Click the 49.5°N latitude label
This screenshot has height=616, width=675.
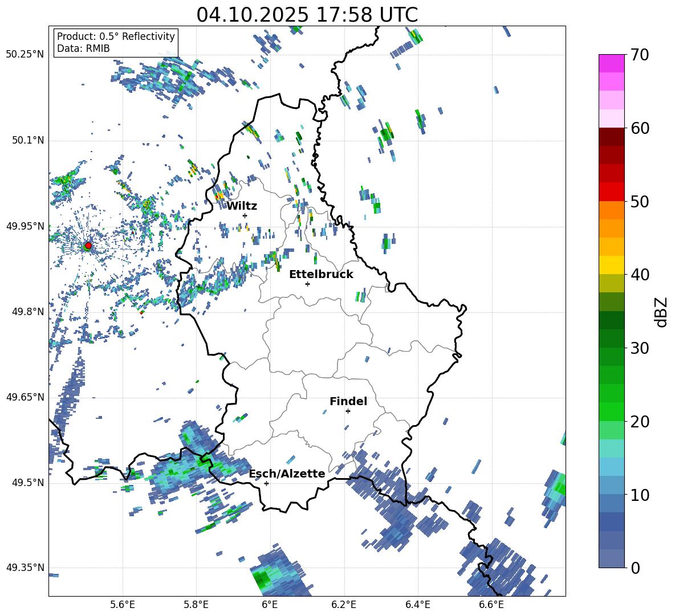coord(28,482)
